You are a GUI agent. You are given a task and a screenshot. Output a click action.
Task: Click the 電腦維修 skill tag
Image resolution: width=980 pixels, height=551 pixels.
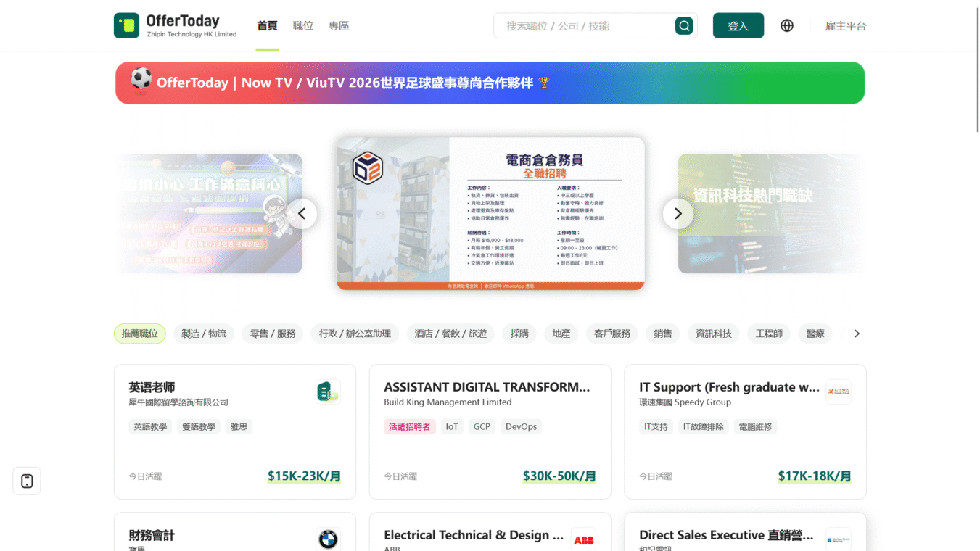click(x=755, y=426)
